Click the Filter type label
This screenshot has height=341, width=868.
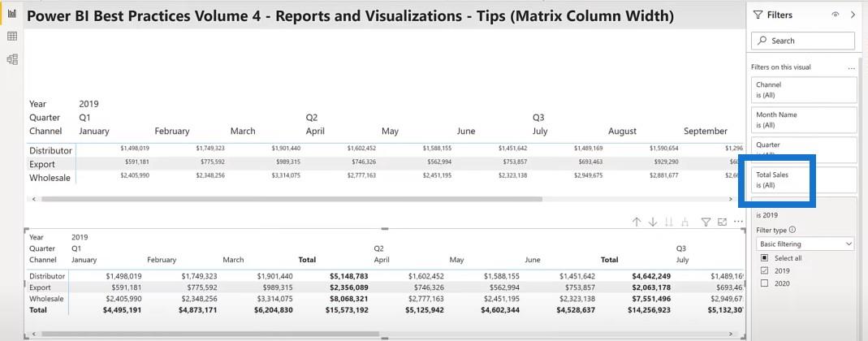771,230
